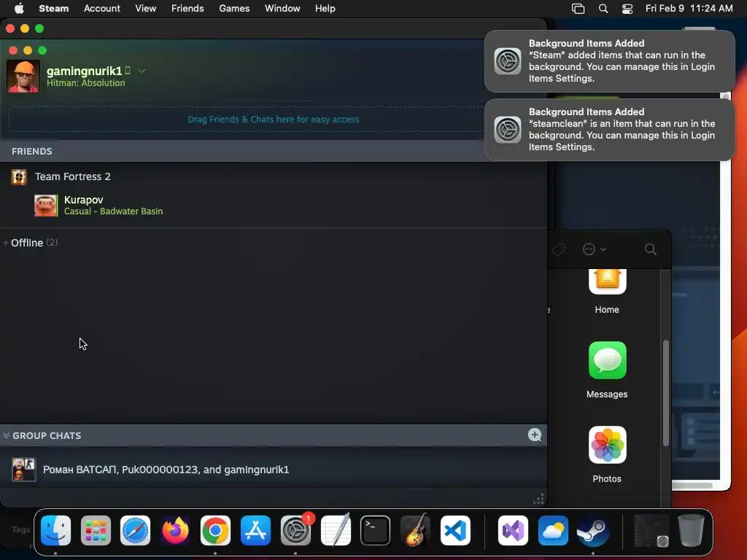The width and height of the screenshot is (747, 560).
Task: Open the Help menu
Action: (325, 9)
